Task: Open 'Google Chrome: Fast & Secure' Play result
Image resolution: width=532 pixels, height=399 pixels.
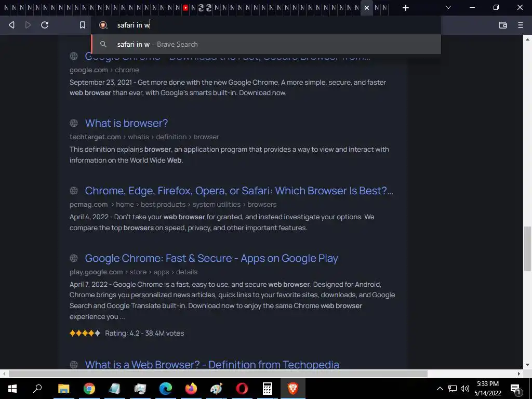Action: click(x=211, y=258)
